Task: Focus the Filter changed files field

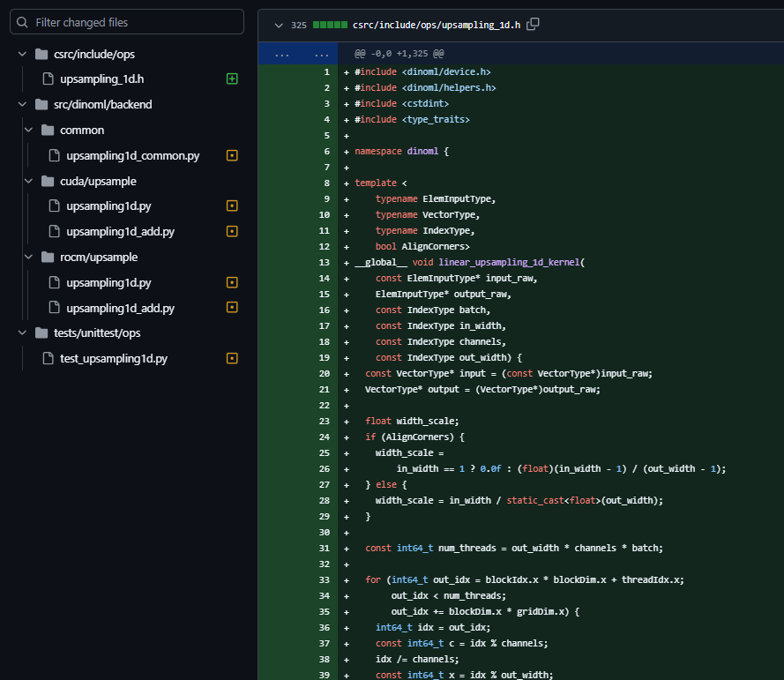Action: point(132,22)
